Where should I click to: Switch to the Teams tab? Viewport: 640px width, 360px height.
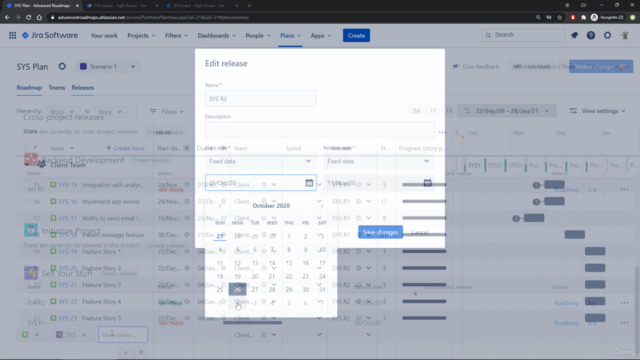(x=57, y=88)
